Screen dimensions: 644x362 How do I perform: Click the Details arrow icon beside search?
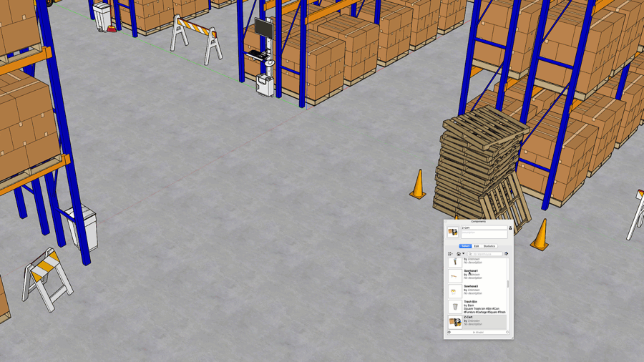point(506,254)
